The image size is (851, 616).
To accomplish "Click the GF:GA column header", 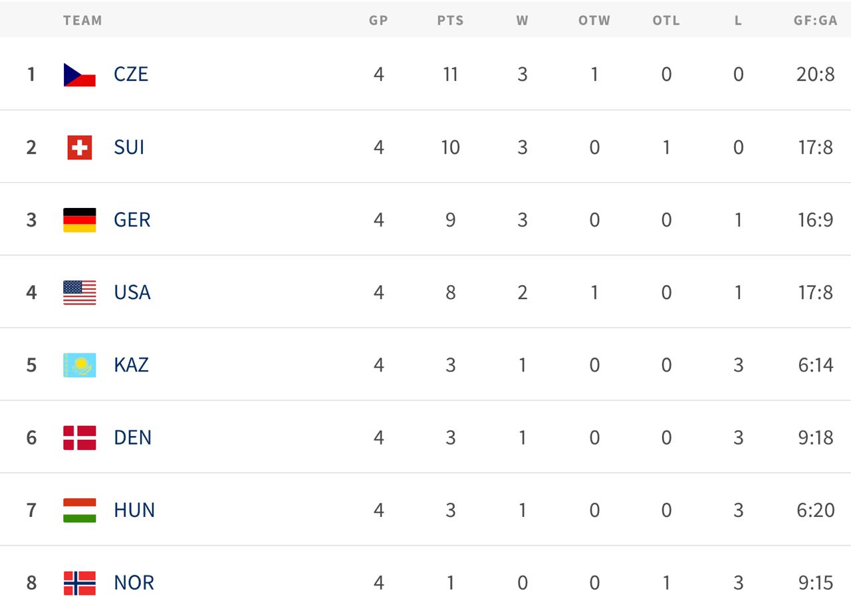I will (815, 21).
